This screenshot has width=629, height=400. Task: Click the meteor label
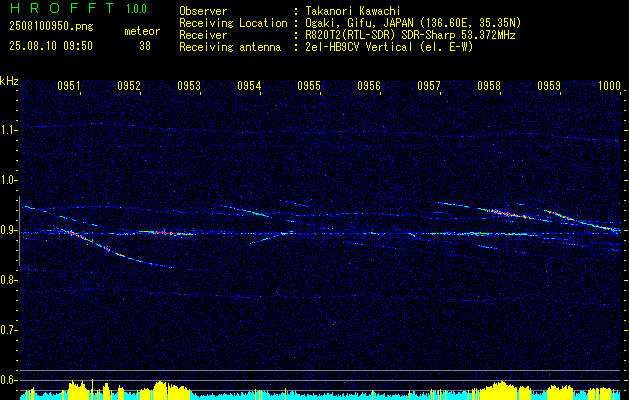pos(142,31)
